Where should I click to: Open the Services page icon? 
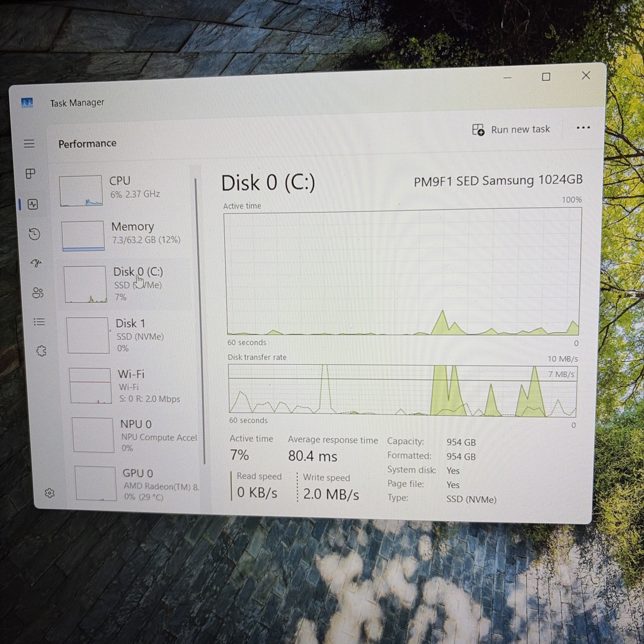tap(41, 351)
